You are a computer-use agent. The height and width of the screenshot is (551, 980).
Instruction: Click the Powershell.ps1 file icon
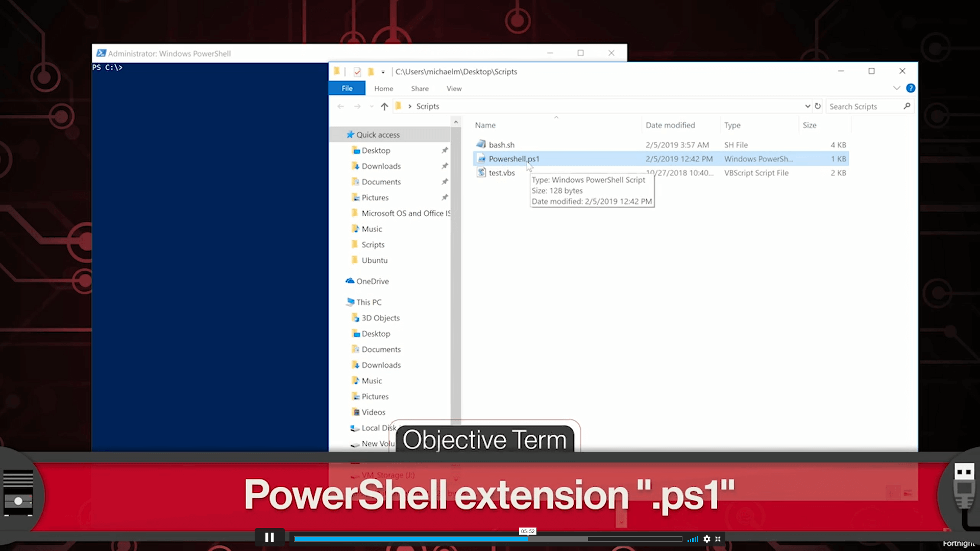481,159
